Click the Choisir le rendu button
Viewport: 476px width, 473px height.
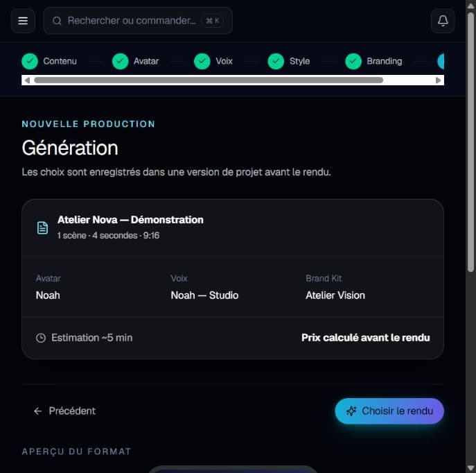[x=389, y=411]
